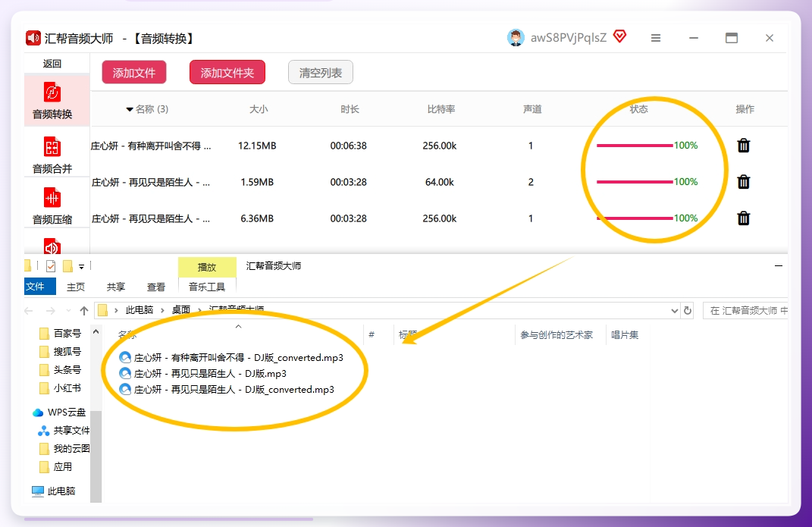Image resolution: width=812 pixels, height=527 pixels.
Task: Click the folder icon in Explorer address bar
Action: pos(102,310)
